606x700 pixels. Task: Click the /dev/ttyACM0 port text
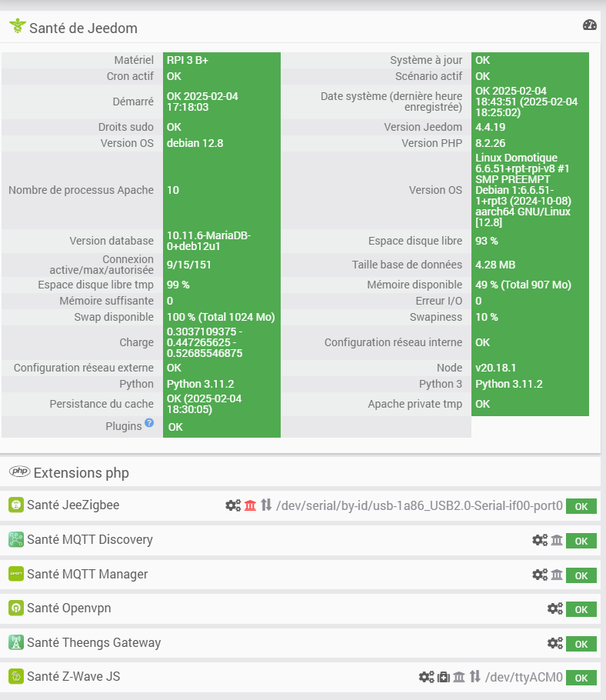click(x=524, y=678)
